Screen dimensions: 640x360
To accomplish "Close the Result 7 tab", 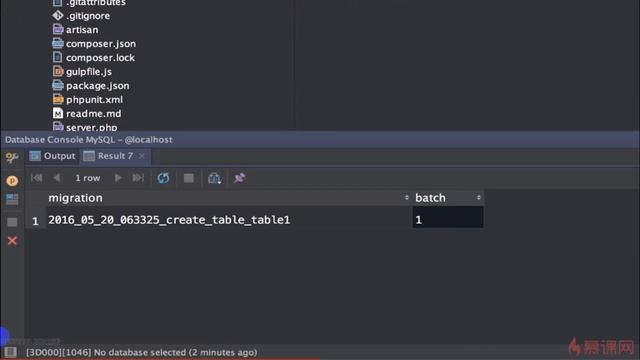I will click(142, 156).
